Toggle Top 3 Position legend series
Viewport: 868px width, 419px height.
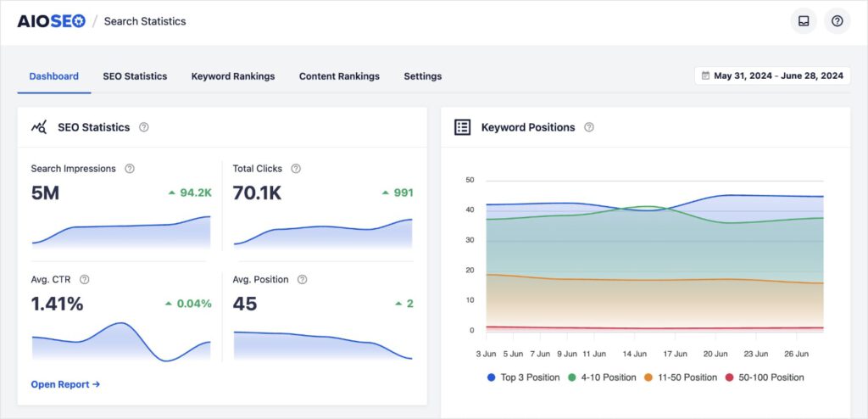(x=523, y=377)
